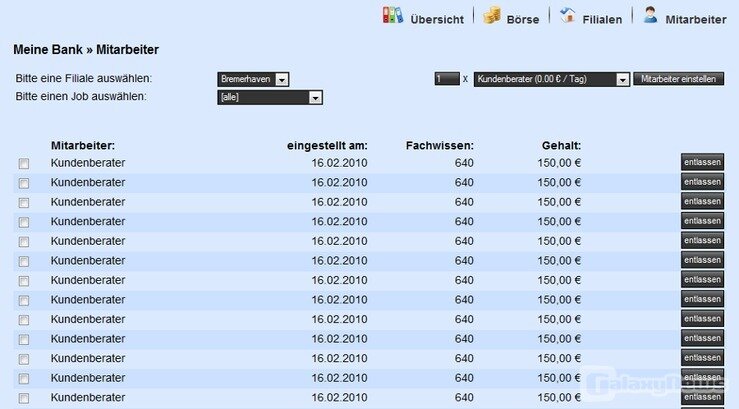739x409 pixels.
Task: Open the Börse coins icon
Action: pyautogui.click(x=492, y=15)
